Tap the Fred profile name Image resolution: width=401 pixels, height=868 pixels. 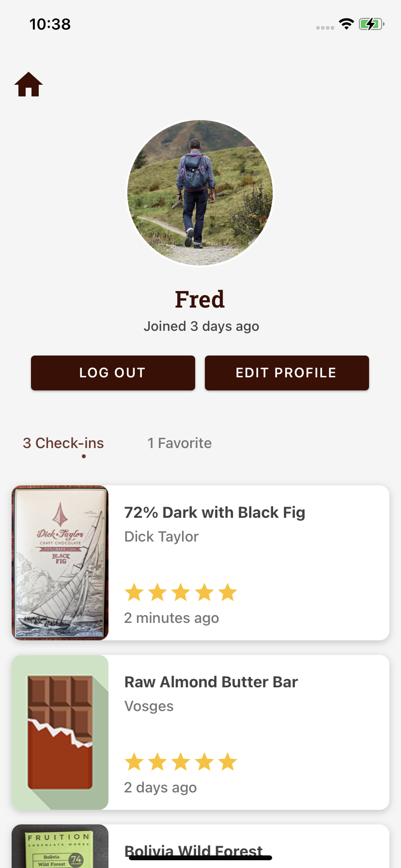coord(200,299)
